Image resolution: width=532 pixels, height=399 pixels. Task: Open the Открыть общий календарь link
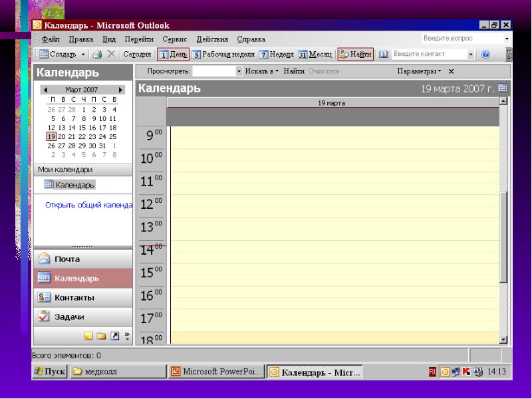point(89,205)
